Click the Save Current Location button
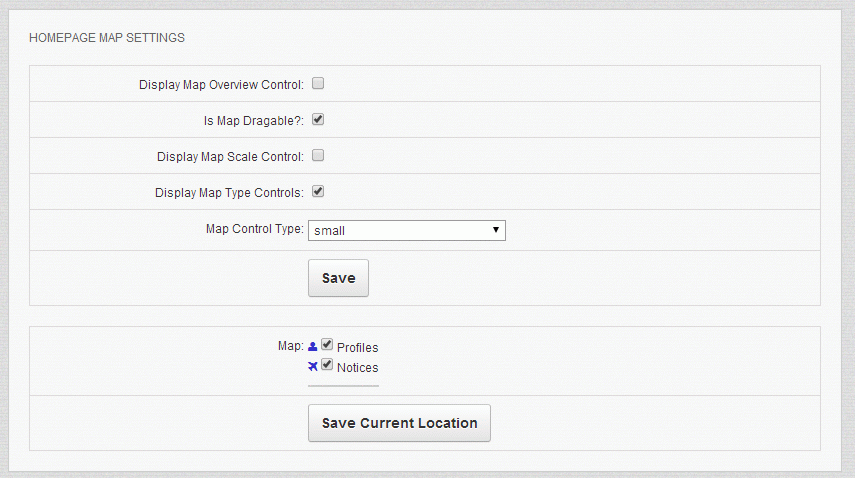The width and height of the screenshot is (855, 478). click(x=399, y=423)
